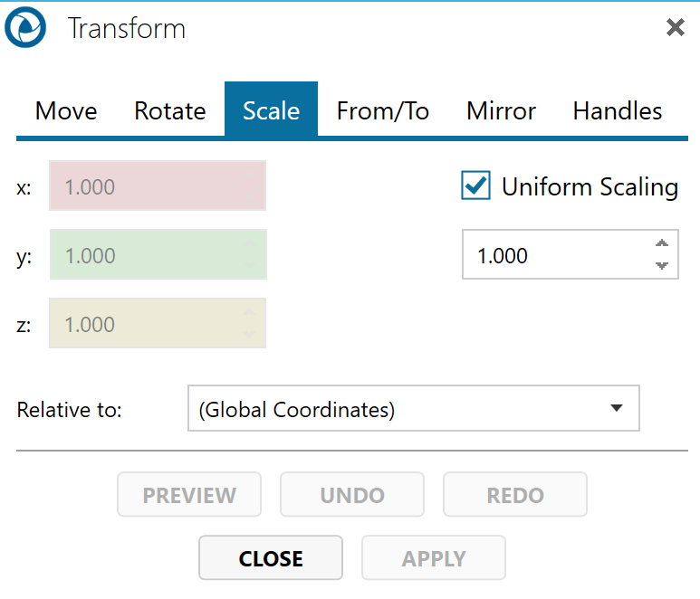The width and height of the screenshot is (700, 599).
Task: Select the Scale tab
Action: pyautogui.click(x=271, y=111)
